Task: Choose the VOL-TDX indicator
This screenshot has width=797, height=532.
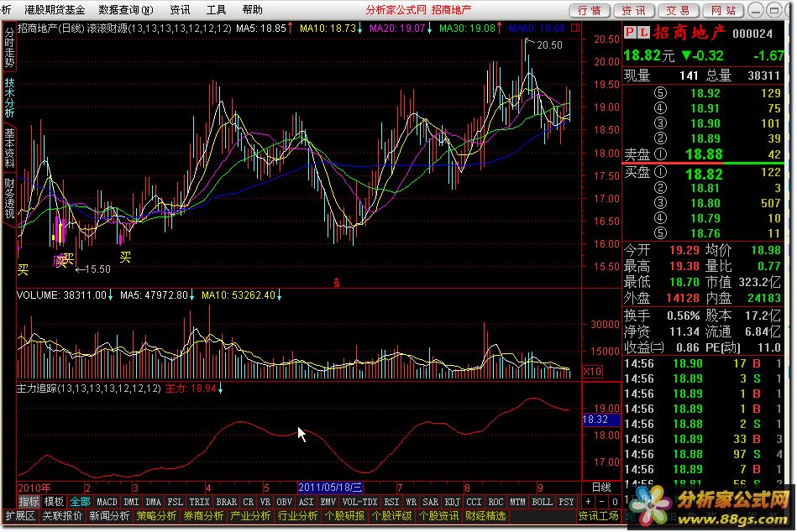Action: [360, 502]
